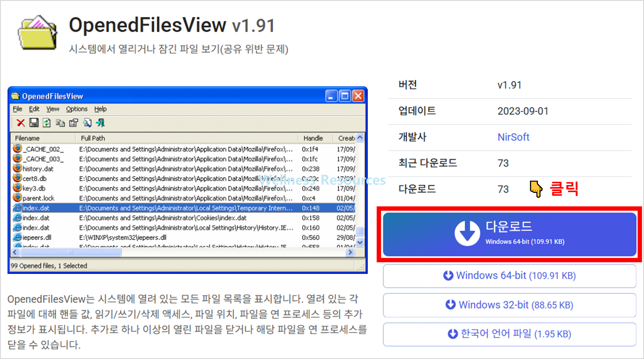Sort by the Handle column header
This screenshot has width=644, height=359.
(x=315, y=138)
